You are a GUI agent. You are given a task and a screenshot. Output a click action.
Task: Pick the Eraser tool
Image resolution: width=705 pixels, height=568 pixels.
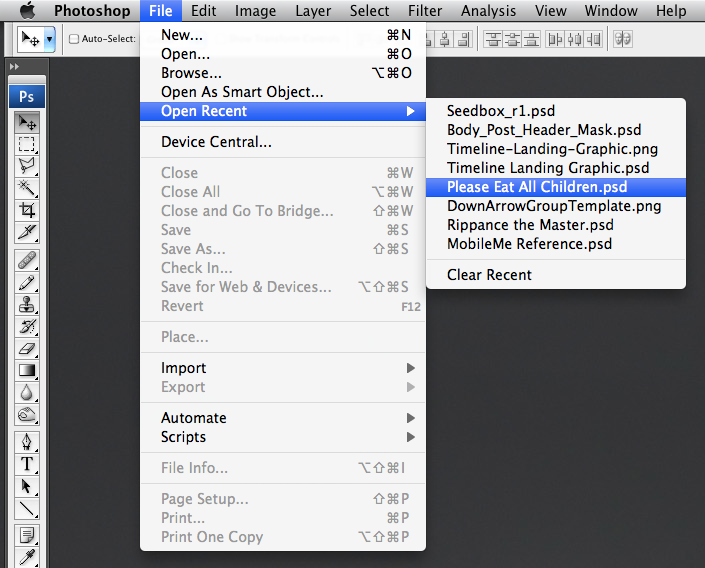coord(27,349)
